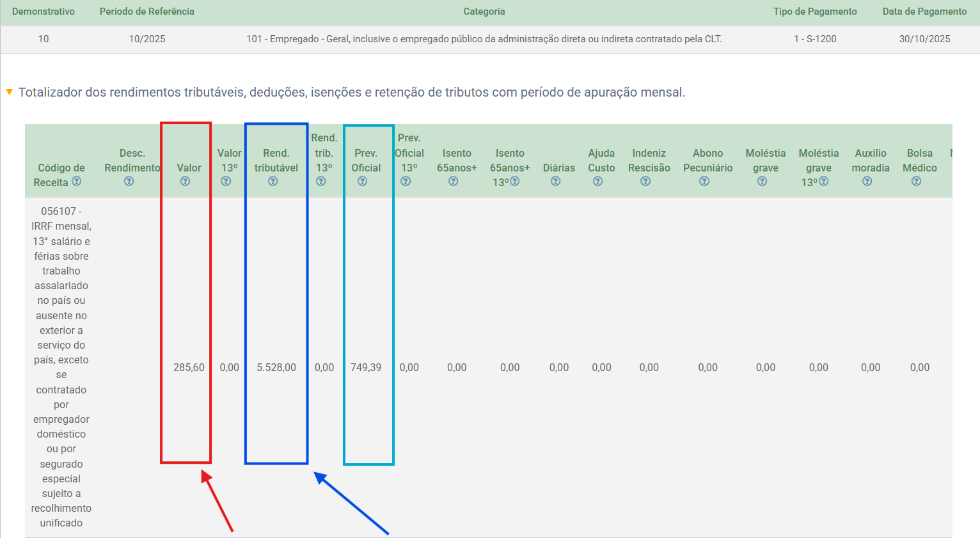
Task: Click help icon beside Moléstia grave 13º
Action: point(824,182)
